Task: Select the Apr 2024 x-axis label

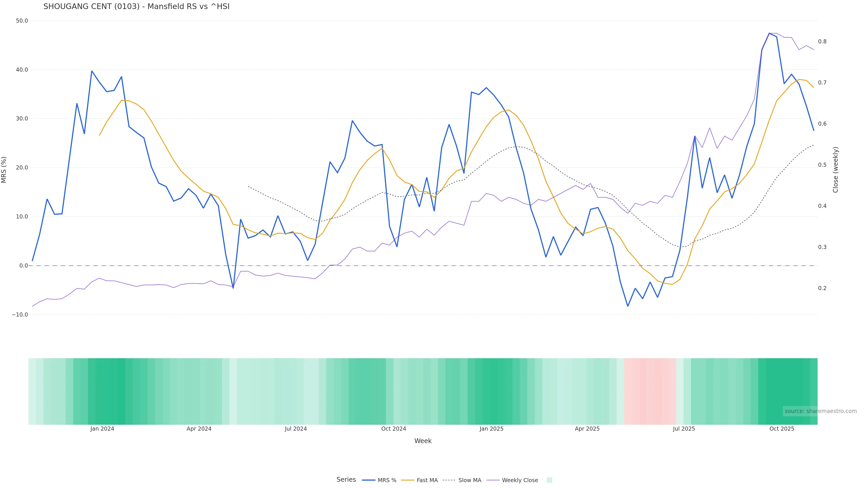Action: (199, 429)
